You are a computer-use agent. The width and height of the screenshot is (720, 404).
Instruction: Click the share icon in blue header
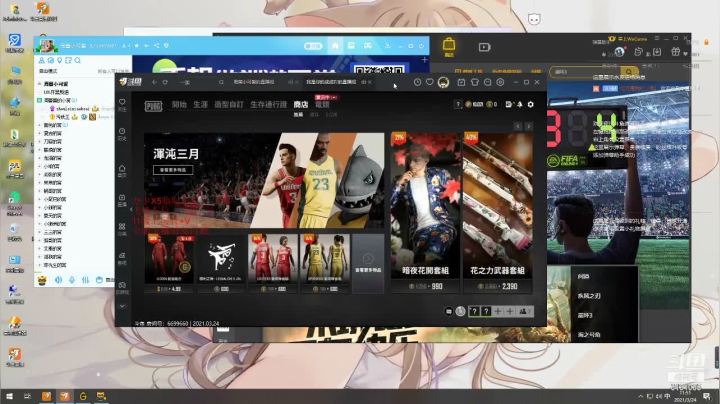click(157, 46)
